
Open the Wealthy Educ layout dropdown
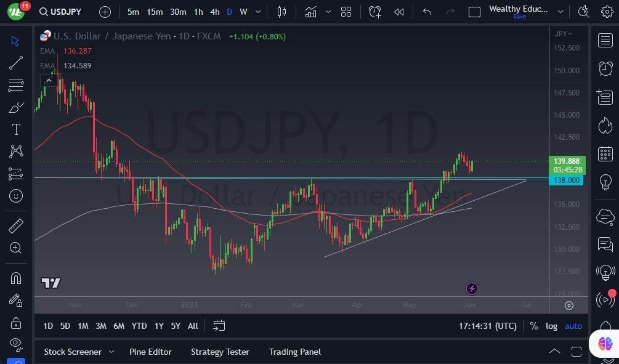[x=560, y=10]
